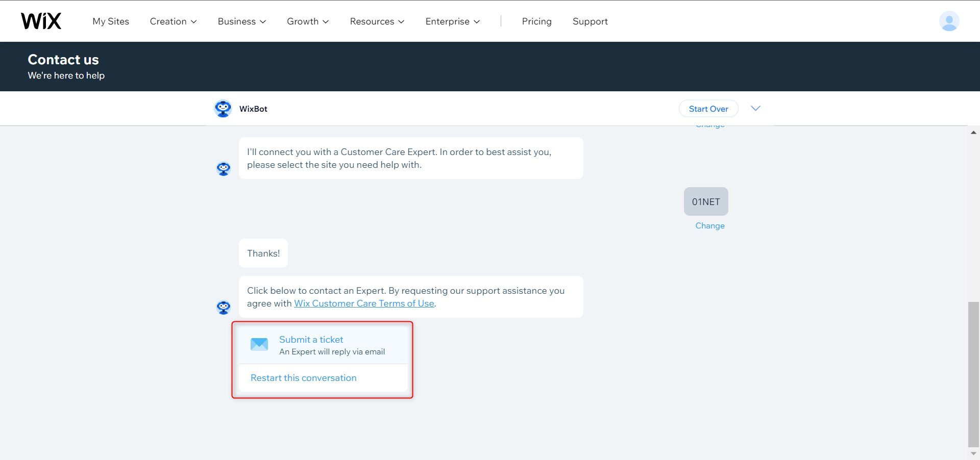The width and height of the screenshot is (980, 460).
Task: Click "An Expert will reply via email" text
Action: click(332, 352)
